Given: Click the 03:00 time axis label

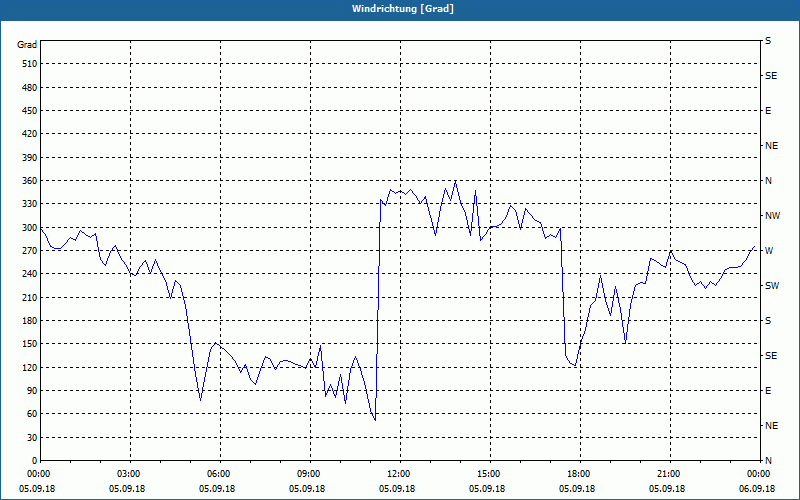Looking at the screenshot, I should pos(130,473).
